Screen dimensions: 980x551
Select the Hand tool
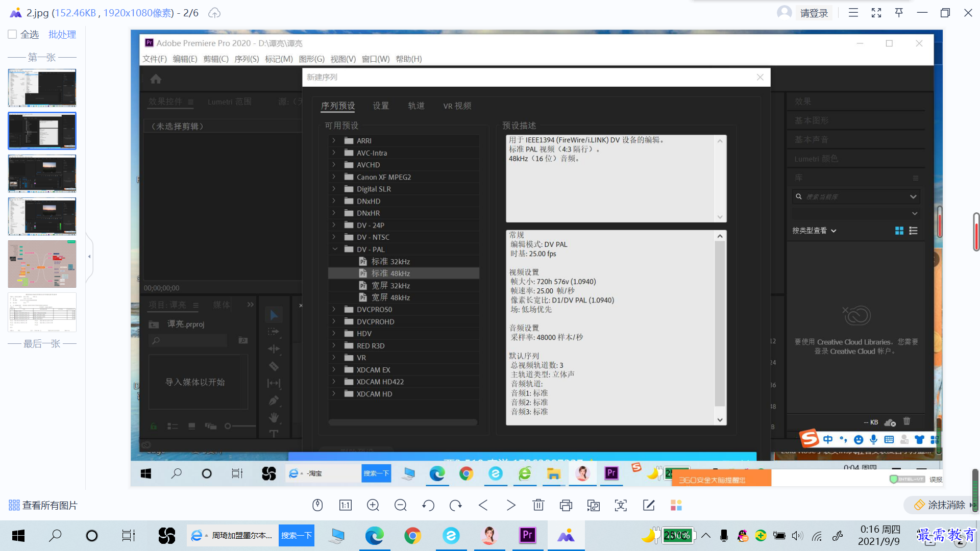click(274, 417)
